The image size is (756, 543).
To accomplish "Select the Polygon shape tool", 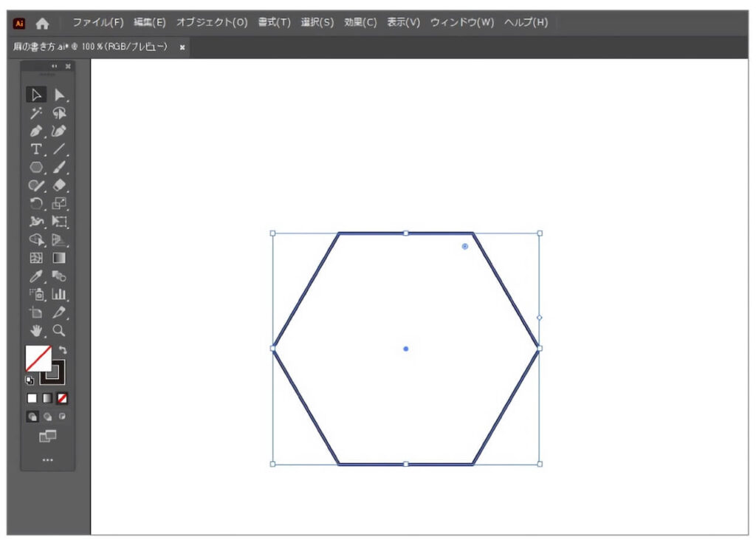I will click(x=36, y=168).
